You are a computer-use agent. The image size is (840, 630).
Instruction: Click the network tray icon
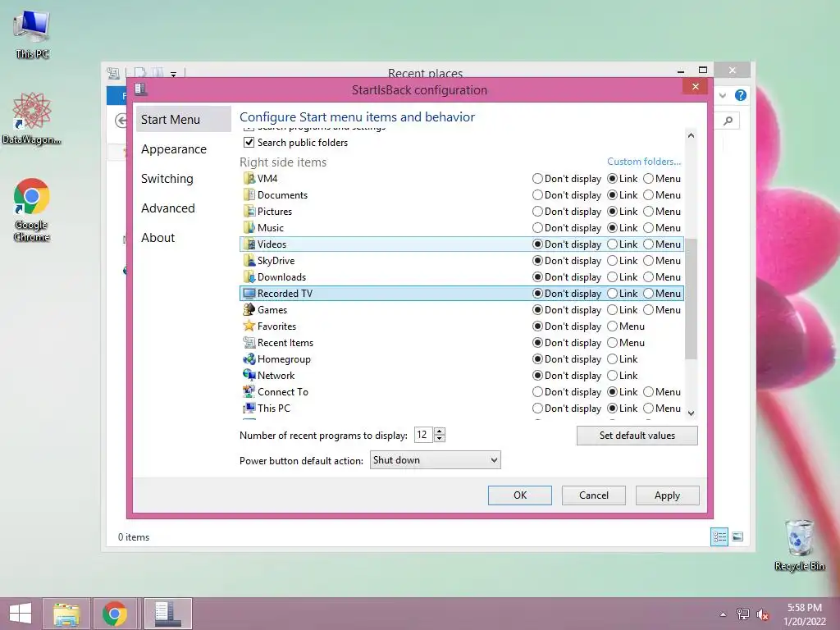point(742,614)
